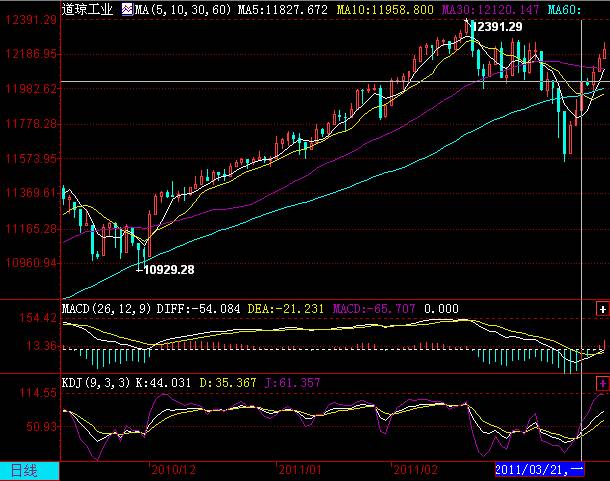Click the 13.36 MACD axis label
Viewport: 610px width, 481px height.
click(x=41, y=345)
